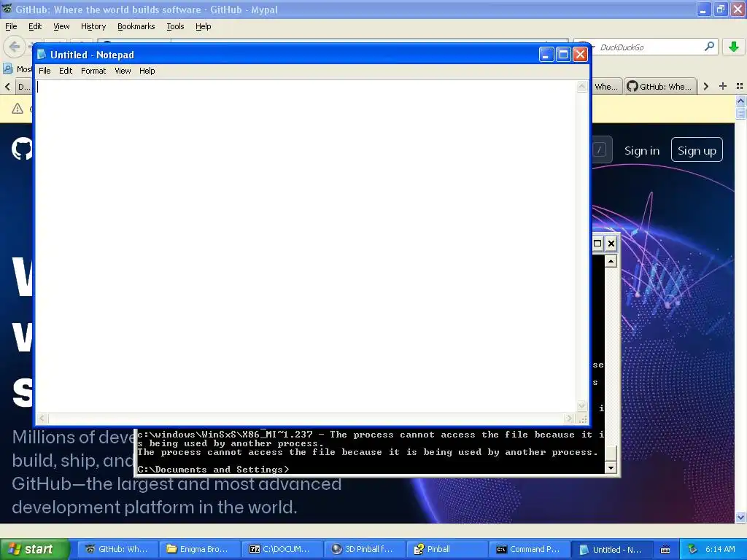Screen dimensions: 747x560
Task: Click the C:\Documents and Settings> prompt line
Action: tap(213, 470)
